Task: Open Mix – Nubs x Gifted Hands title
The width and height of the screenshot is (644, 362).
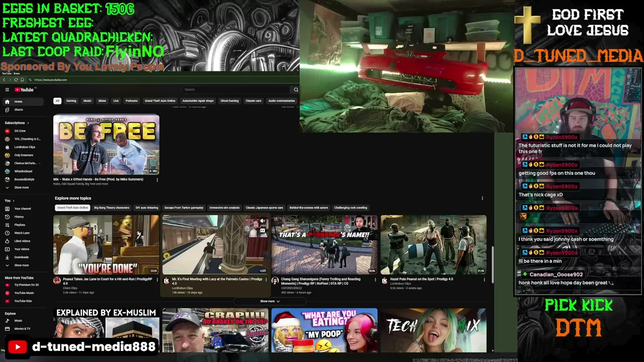Action: point(98,179)
